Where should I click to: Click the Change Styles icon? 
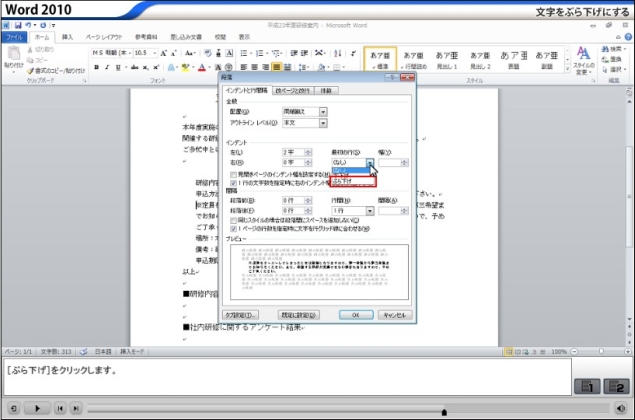(x=583, y=60)
